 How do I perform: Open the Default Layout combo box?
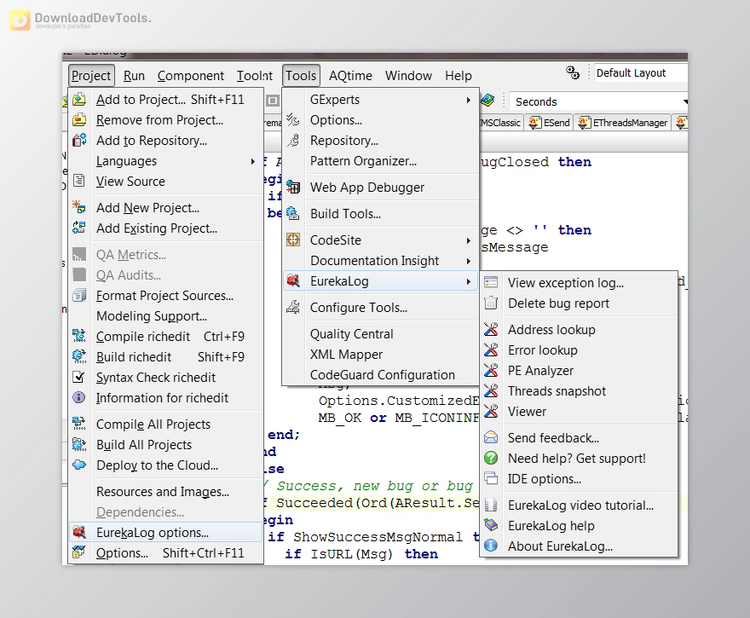tap(641, 73)
